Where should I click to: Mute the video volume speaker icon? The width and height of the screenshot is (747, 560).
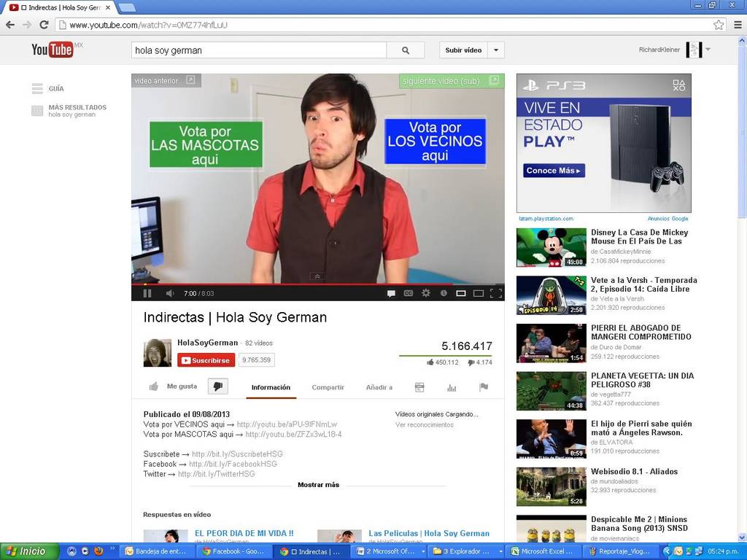[169, 293]
